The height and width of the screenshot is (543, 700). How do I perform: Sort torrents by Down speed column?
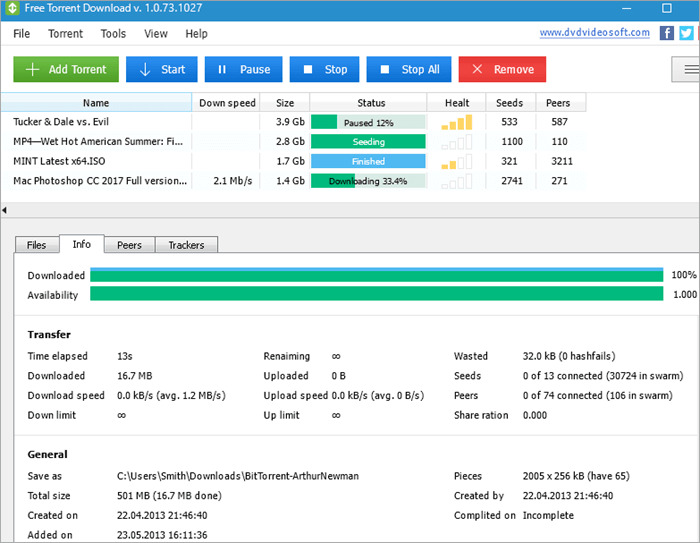coord(227,102)
